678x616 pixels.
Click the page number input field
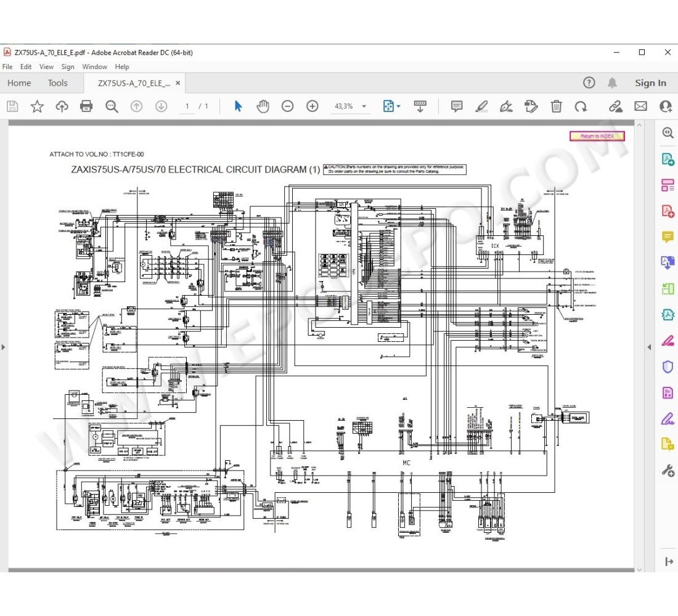187,107
